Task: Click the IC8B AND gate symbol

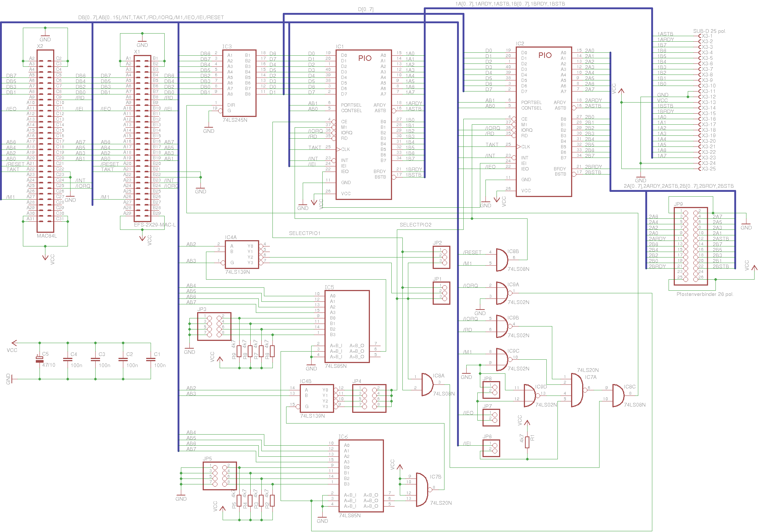Action: (x=502, y=260)
